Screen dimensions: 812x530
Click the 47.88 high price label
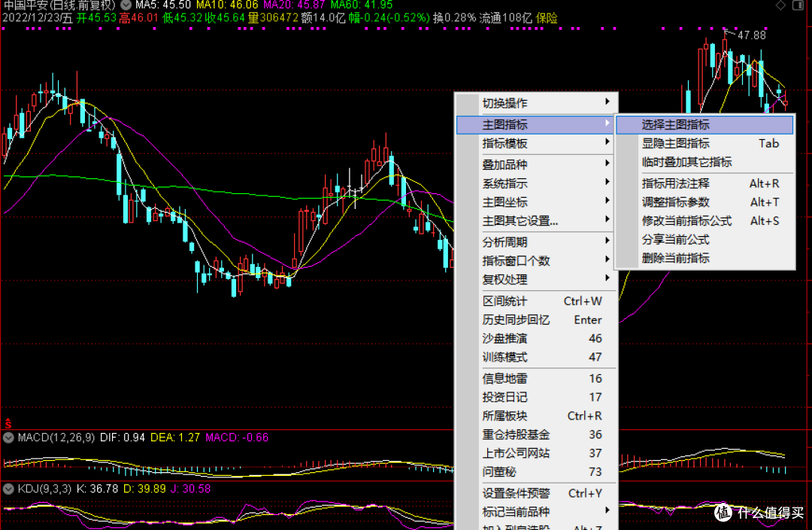click(x=751, y=35)
